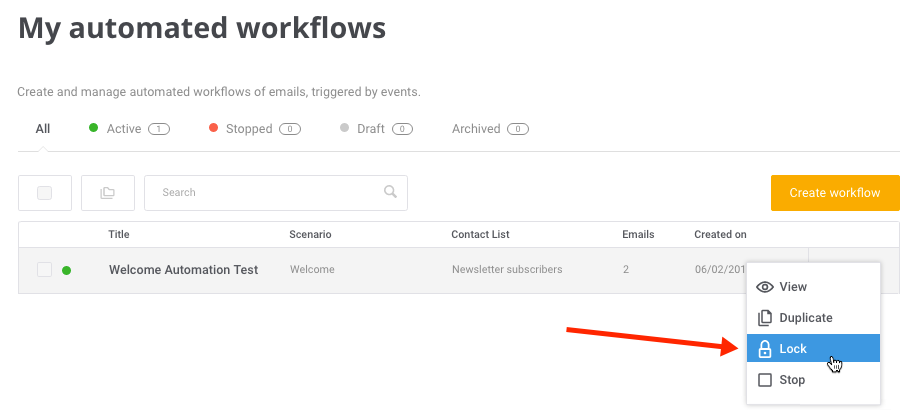Choose Duplicate from the context menu

tap(813, 318)
